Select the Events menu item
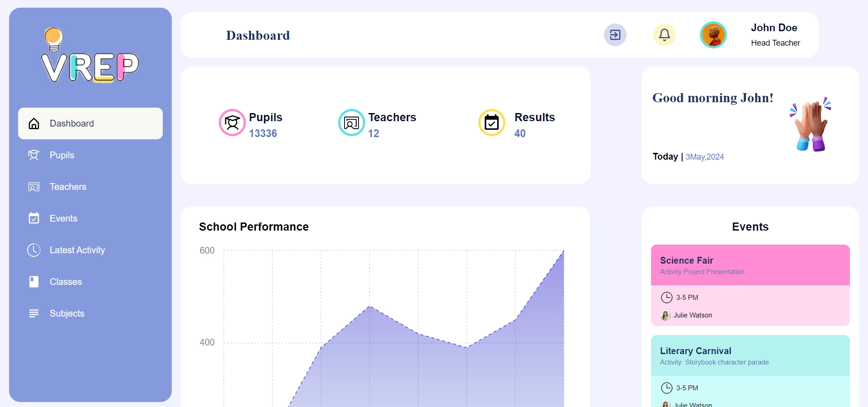 [x=90, y=218]
